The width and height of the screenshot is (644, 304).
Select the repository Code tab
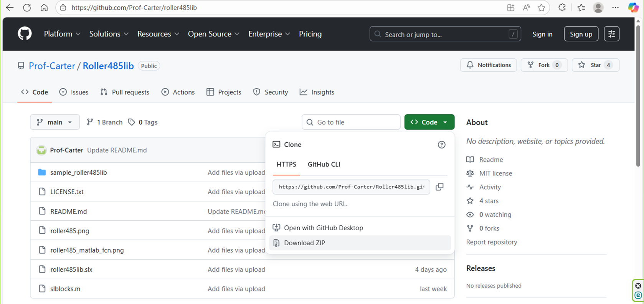pyautogui.click(x=35, y=92)
